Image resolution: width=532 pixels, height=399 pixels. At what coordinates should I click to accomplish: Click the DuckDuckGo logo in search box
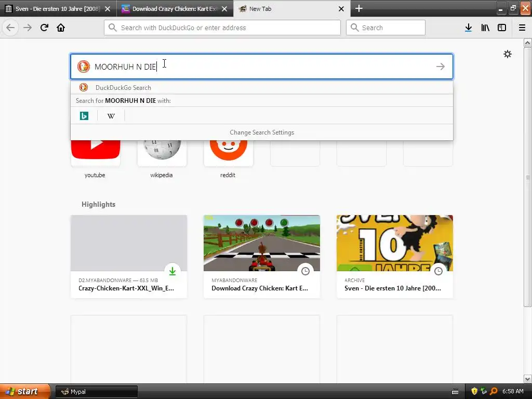coord(84,66)
